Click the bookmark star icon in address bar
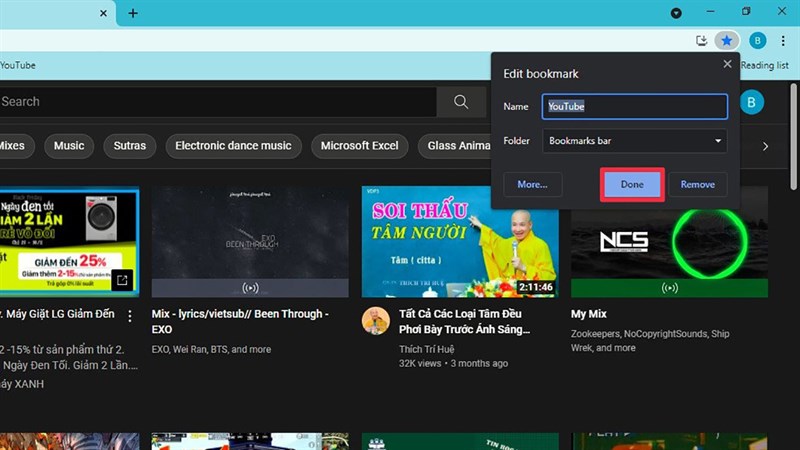 [x=728, y=40]
